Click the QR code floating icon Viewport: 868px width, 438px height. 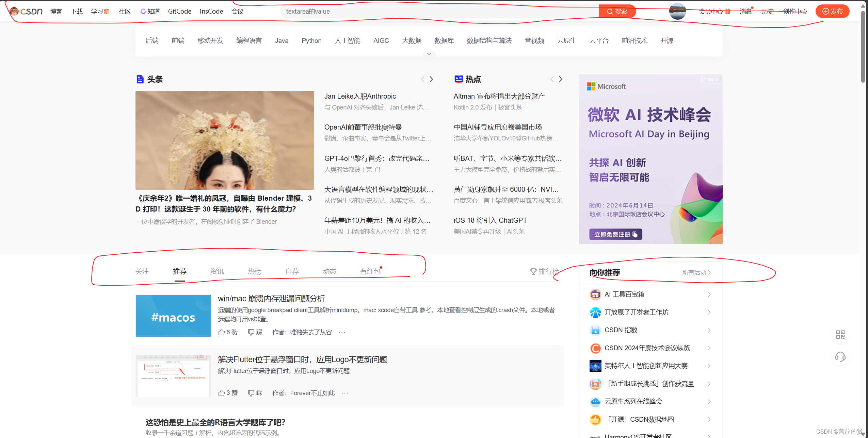840,335
